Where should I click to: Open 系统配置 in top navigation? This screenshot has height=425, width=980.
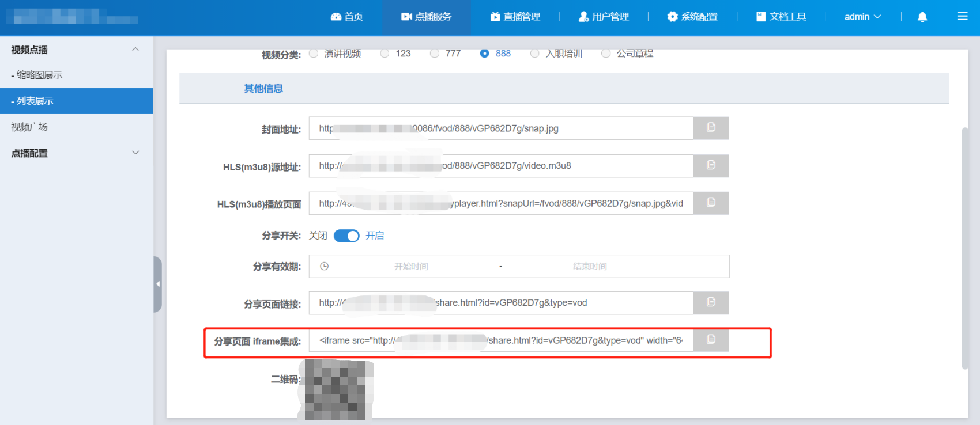692,17
